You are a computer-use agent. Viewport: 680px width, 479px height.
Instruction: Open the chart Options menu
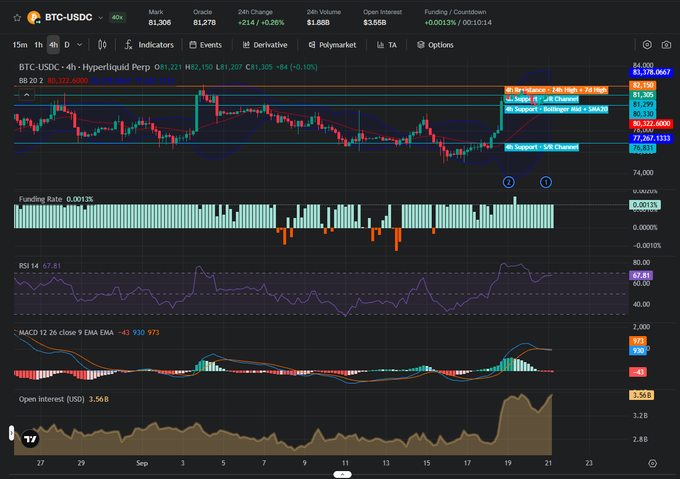coord(435,45)
